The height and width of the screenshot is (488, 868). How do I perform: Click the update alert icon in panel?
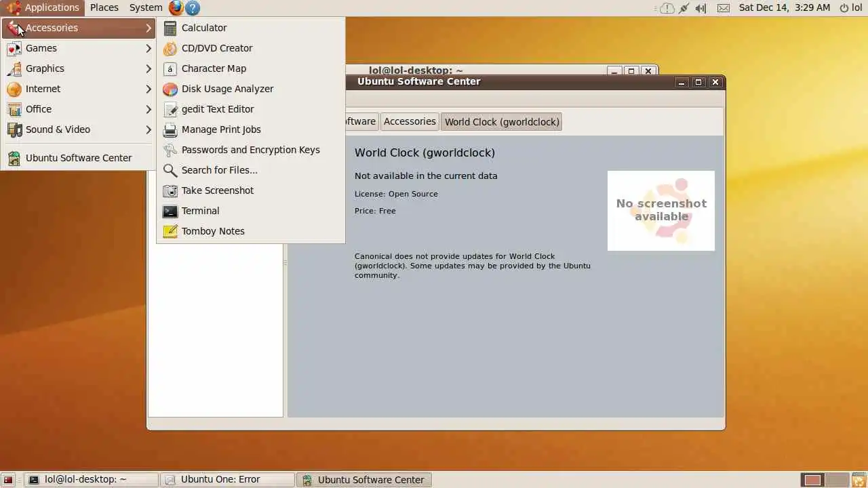[x=667, y=8]
